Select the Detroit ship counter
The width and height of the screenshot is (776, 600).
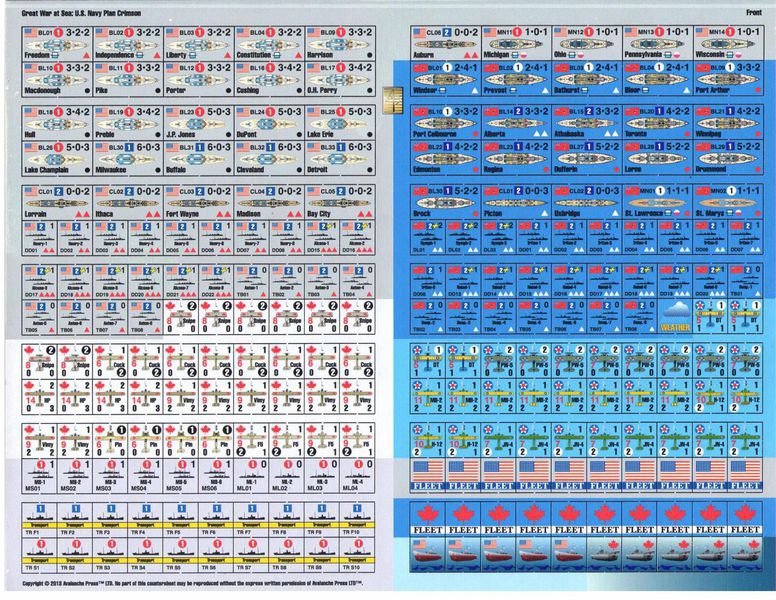click(x=340, y=158)
